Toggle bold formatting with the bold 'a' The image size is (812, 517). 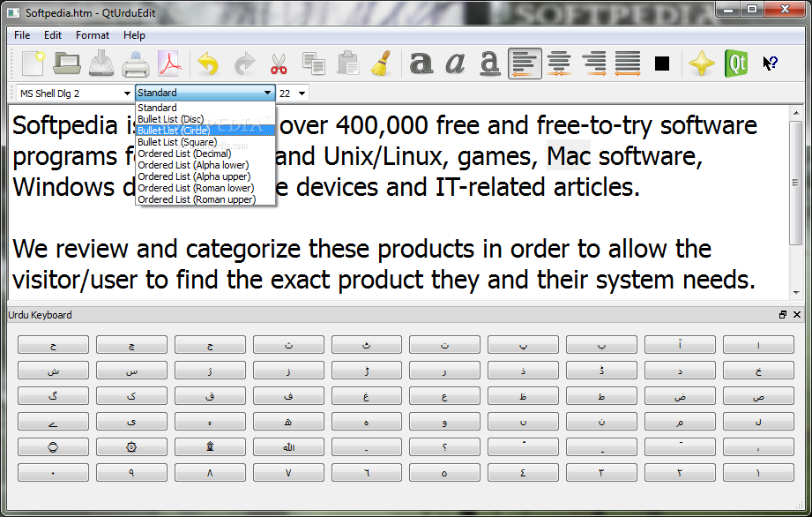(421, 64)
